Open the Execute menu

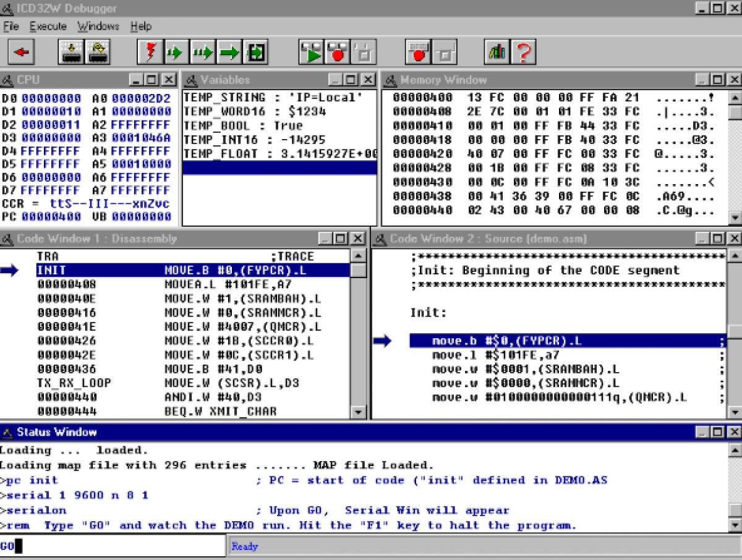pos(48,27)
